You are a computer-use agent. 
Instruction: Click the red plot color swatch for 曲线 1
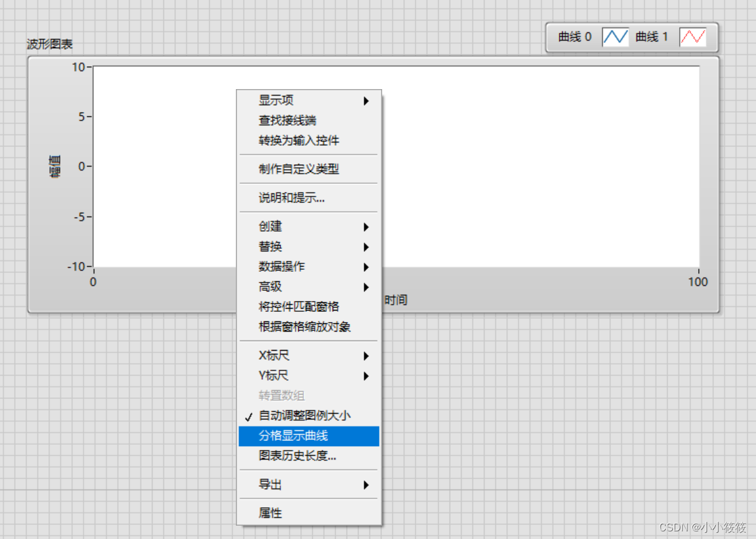[692, 36]
